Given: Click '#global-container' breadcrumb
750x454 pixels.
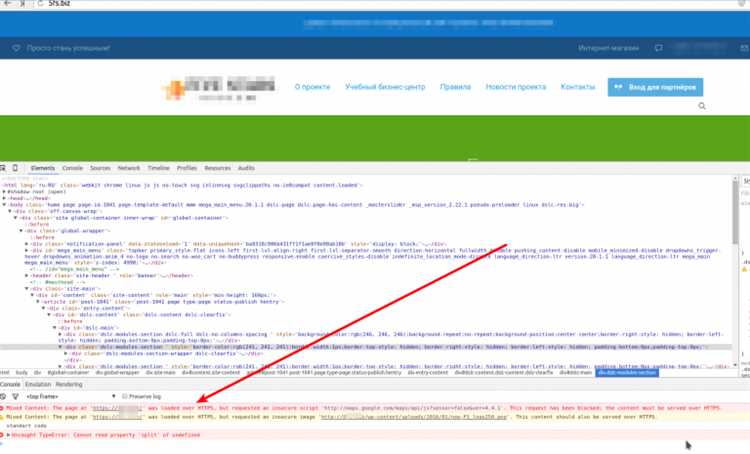Looking at the screenshot, I should [68, 373].
